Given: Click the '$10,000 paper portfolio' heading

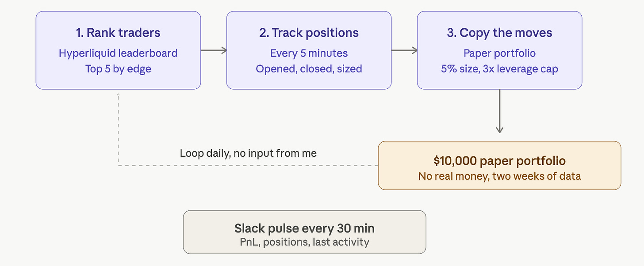Looking at the screenshot, I should (x=499, y=161).
